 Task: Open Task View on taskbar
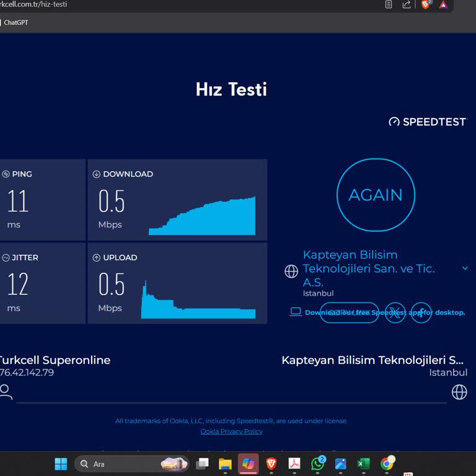coord(202,464)
